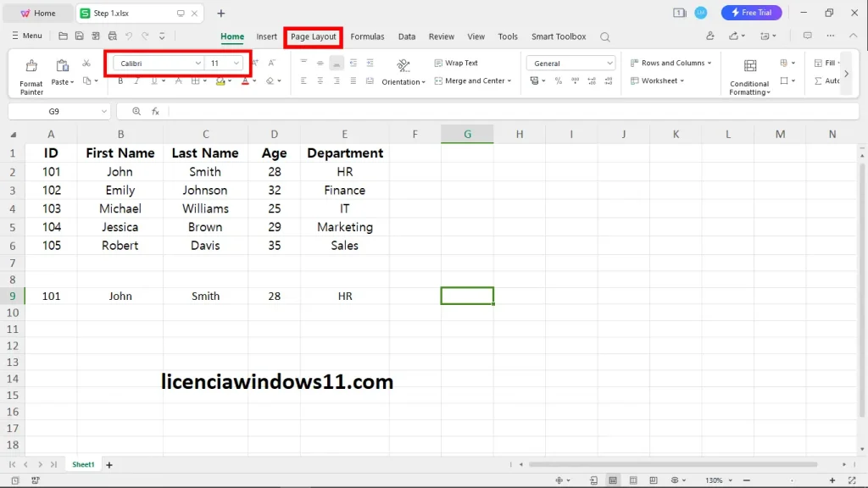Select the Sheet1 tab
This screenshot has height=488, width=868.
click(x=83, y=465)
